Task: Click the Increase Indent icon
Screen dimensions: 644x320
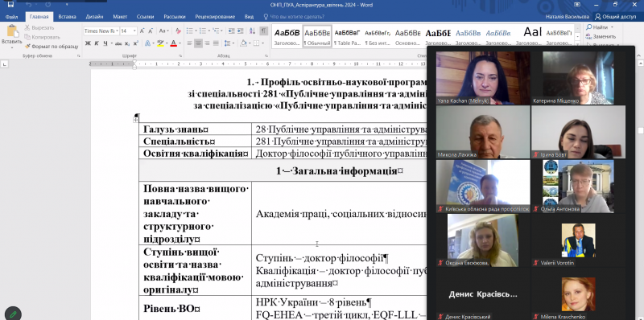Action: 240,31
